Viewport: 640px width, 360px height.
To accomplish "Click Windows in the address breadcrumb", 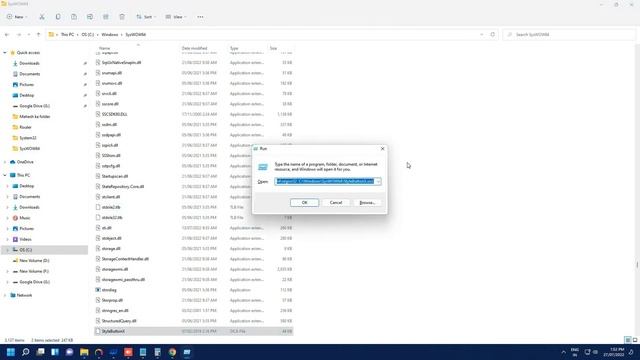I will (109, 35).
